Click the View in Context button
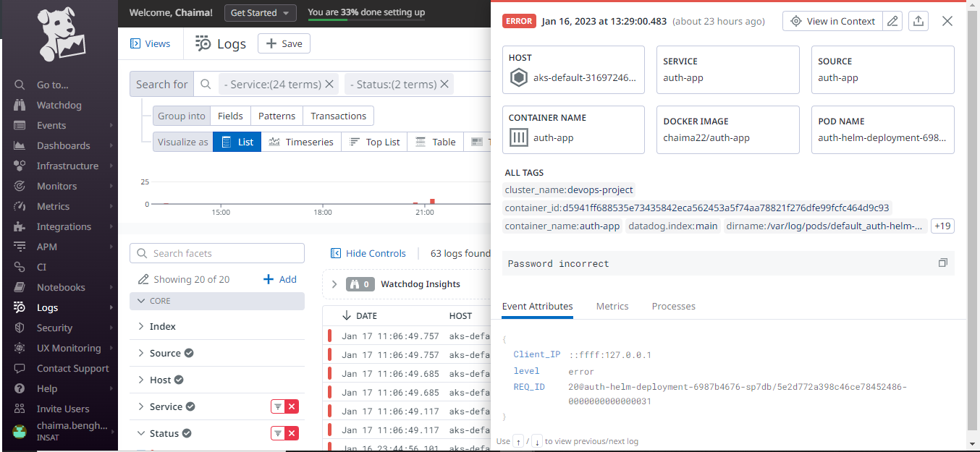Viewport: 980px width, 452px height. coord(832,21)
